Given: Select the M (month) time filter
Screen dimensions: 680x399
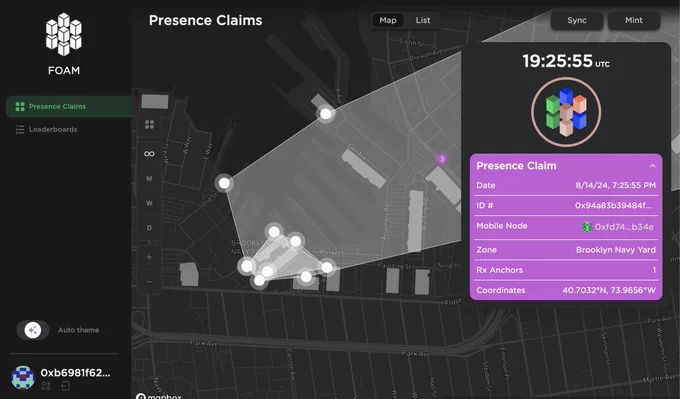Looking at the screenshot, I should [149, 179].
